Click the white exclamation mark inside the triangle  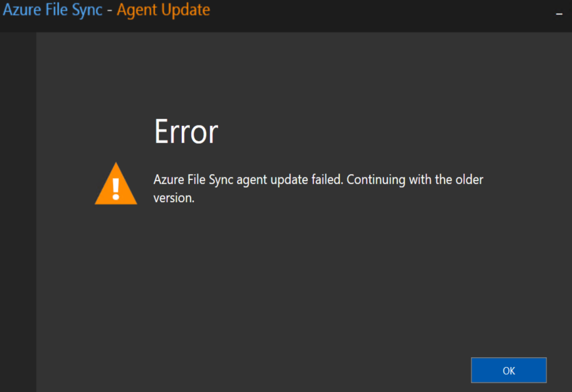coord(116,189)
